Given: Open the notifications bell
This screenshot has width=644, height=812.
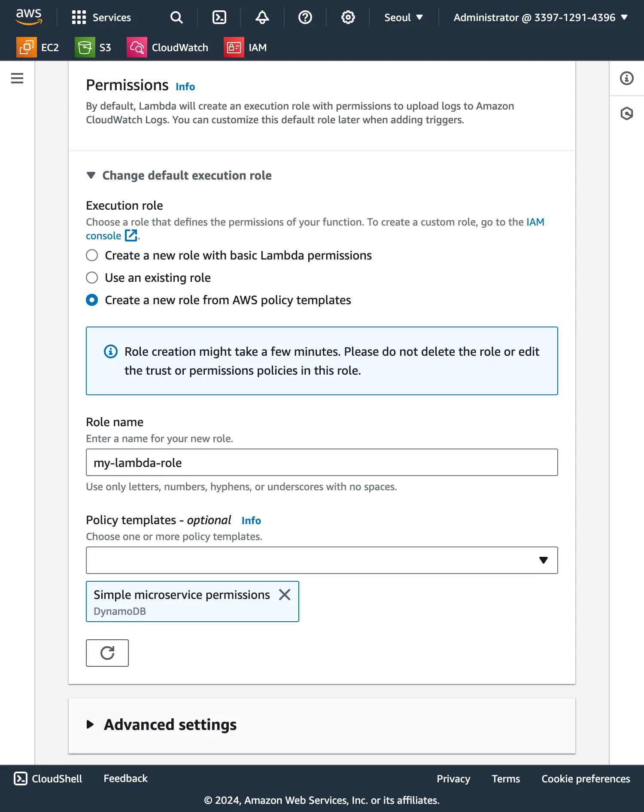Looking at the screenshot, I should point(262,17).
